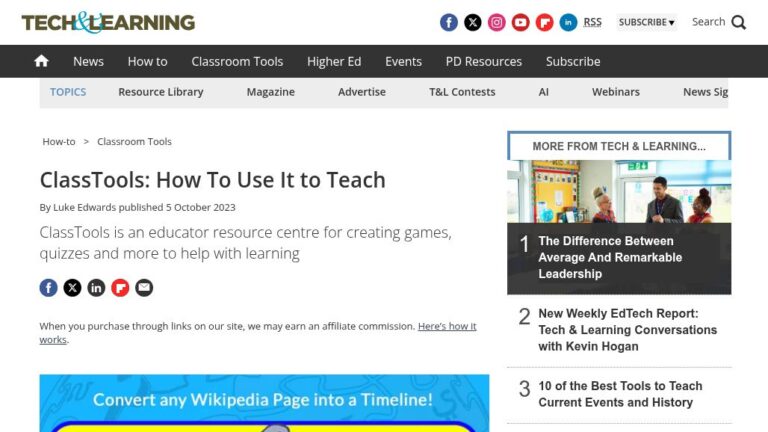This screenshot has height=432, width=768.
Task: Click the "Here's how it works" link
Action: click(x=446, y=326)
